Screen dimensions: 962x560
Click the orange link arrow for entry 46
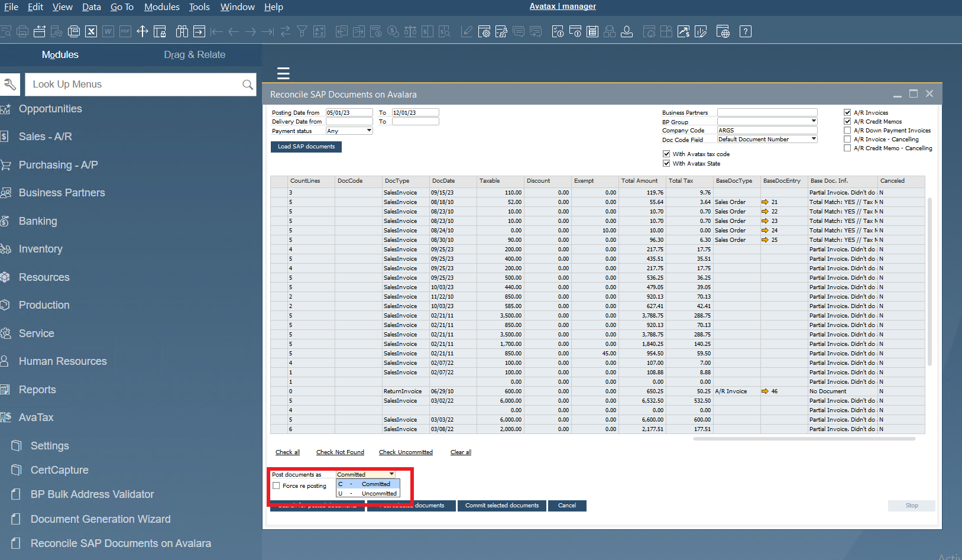click(765, 391)
